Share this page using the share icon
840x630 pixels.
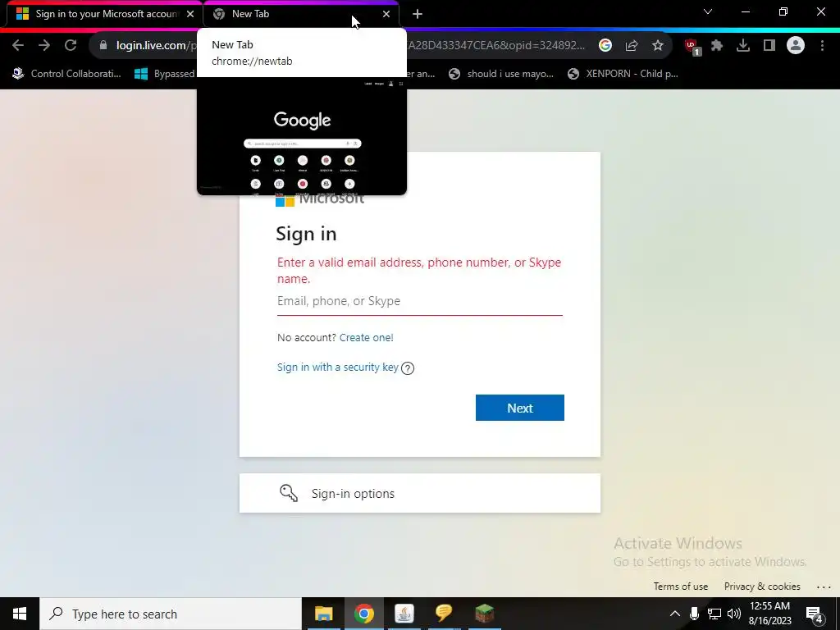point(631,46)
